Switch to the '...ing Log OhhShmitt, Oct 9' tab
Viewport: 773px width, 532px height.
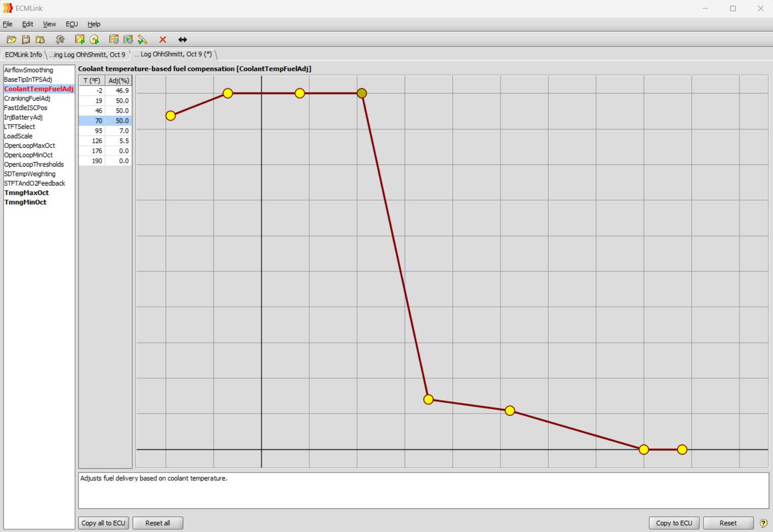point(88,55)
